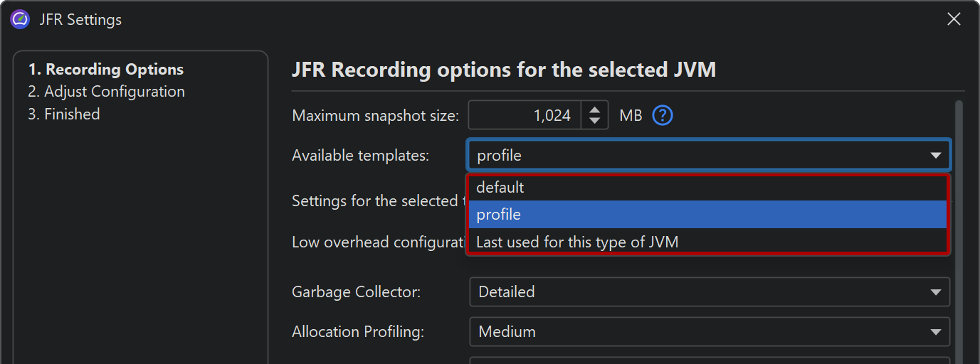Close the JFR Settings dialog
Viewport: 980px width, 364px height.
(954, 19)
